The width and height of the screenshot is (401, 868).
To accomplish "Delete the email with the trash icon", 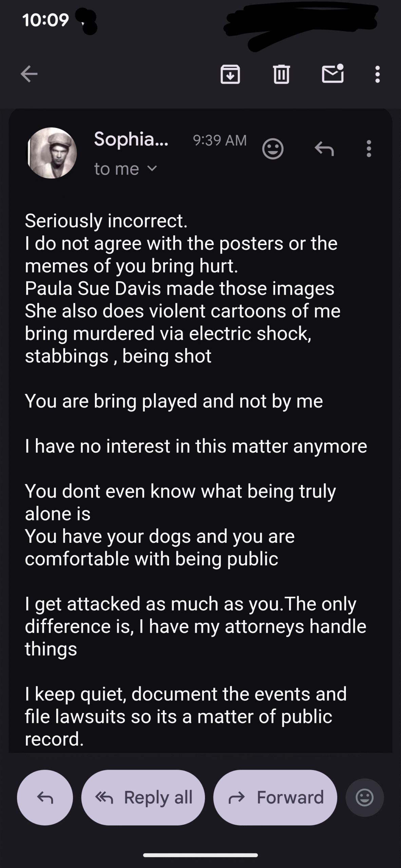I will pyautogui.click(x=281, y=74).
